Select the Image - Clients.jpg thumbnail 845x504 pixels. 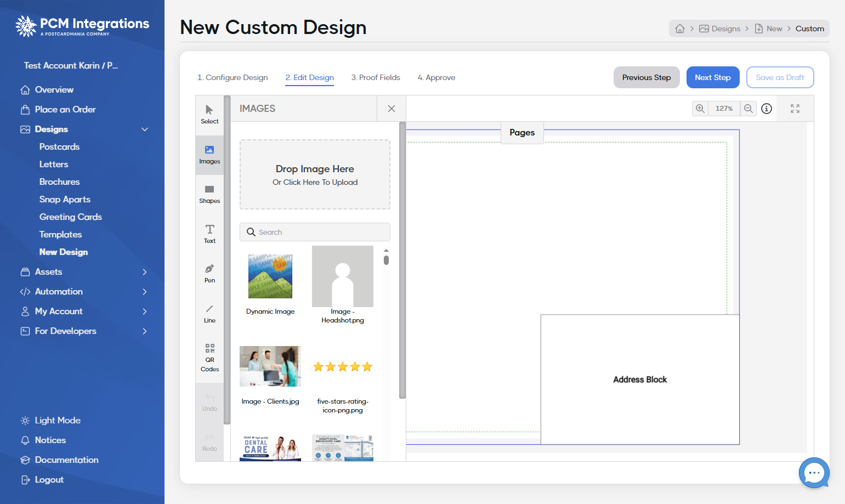(x=270, y=366)
